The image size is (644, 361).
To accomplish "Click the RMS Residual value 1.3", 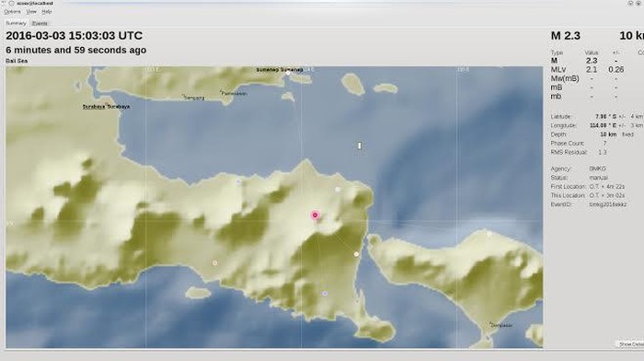I will 602,153.
